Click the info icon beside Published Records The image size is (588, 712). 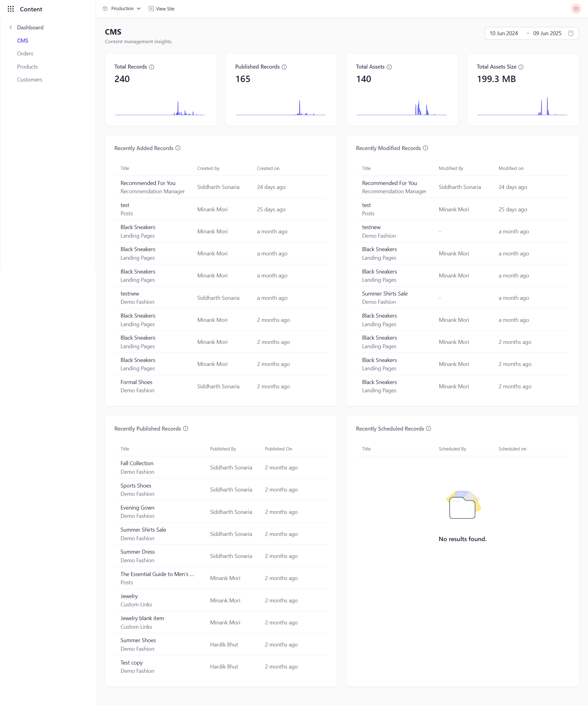point(285,67)
